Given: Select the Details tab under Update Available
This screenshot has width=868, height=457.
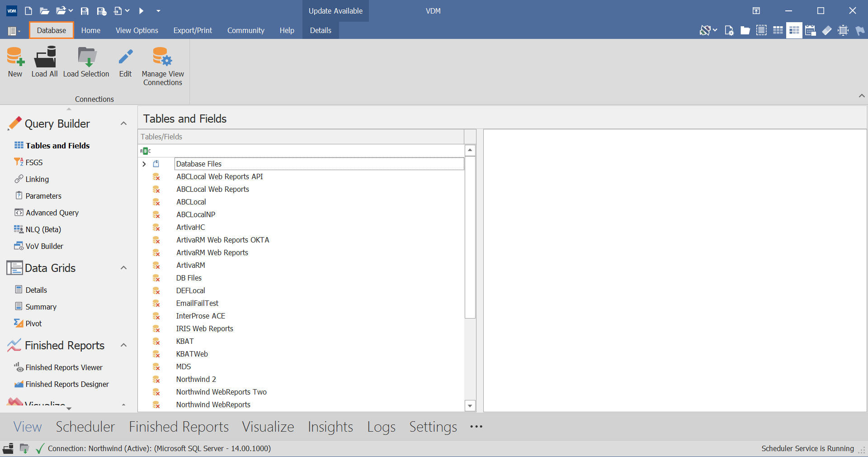Looking at the screenshot, I should point(321,30).
